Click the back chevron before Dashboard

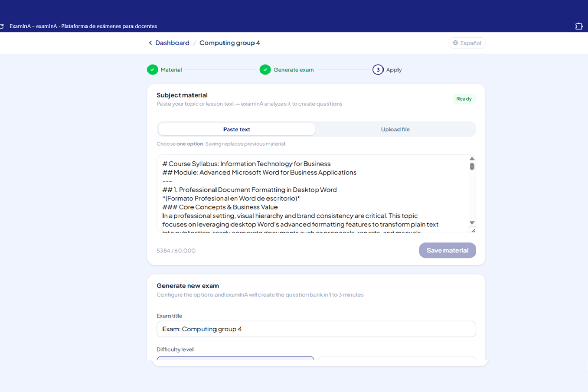coord(150,43)
